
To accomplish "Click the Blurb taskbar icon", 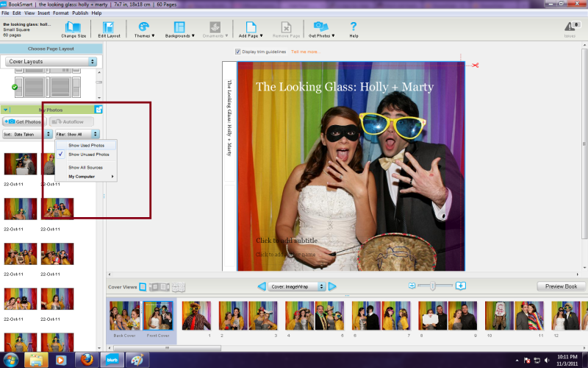I will click(x=112, y=360).
